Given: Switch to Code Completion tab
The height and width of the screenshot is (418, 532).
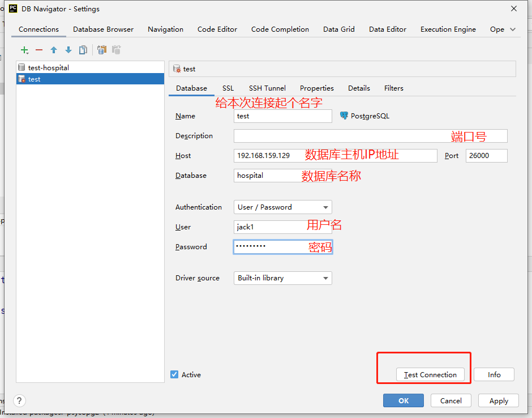Looking at the screenshot, I should pyautogui.click(x=280, y=29).
